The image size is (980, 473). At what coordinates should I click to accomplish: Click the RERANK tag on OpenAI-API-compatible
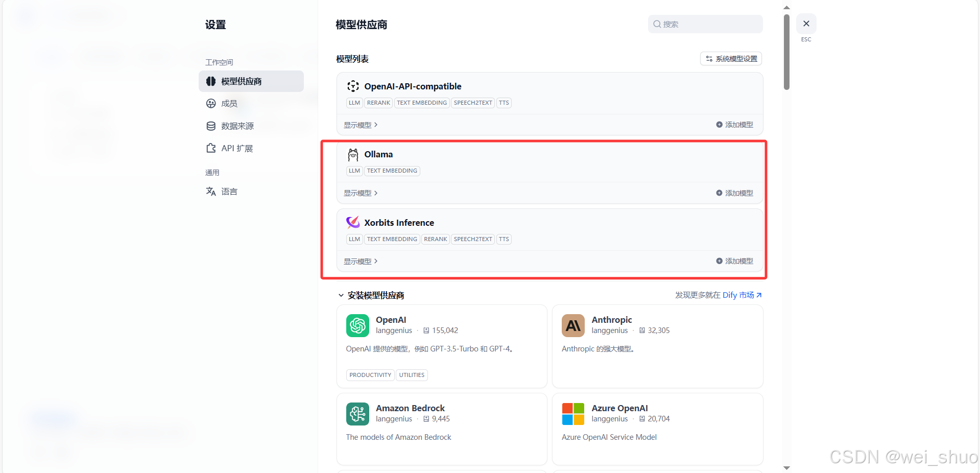(x=378, y=103)
